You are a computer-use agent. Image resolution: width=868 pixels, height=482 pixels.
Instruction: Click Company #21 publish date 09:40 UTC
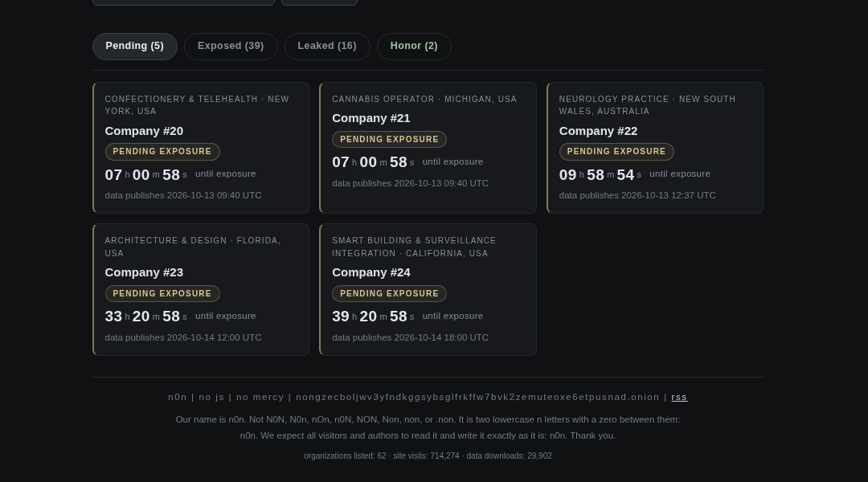coord(410,183)
